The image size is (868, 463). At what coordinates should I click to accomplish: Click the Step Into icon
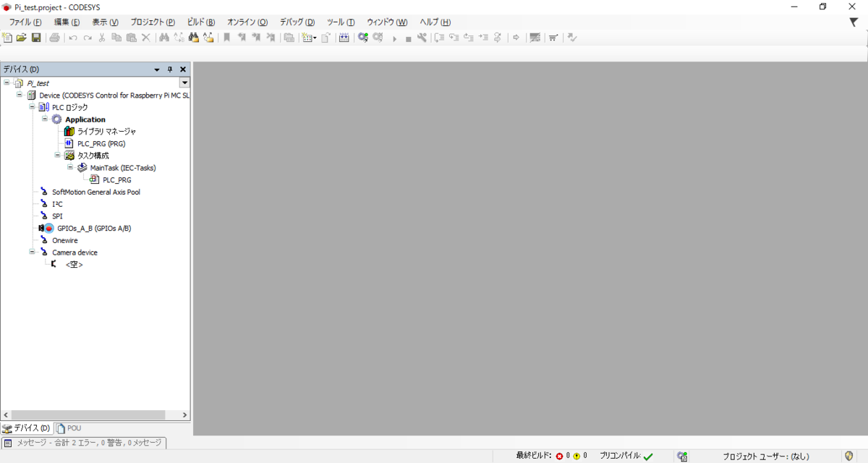pos(454,38)
